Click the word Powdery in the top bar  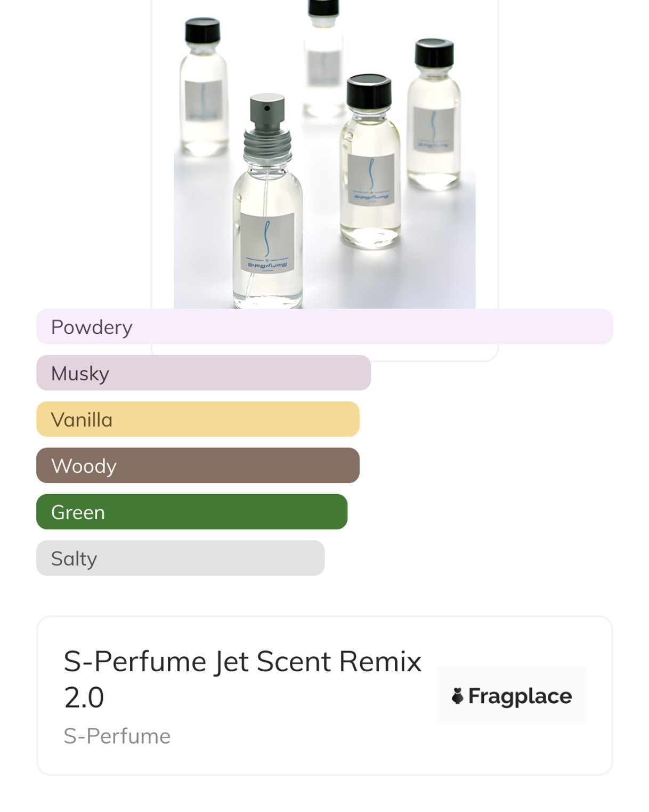coord(92,327)
